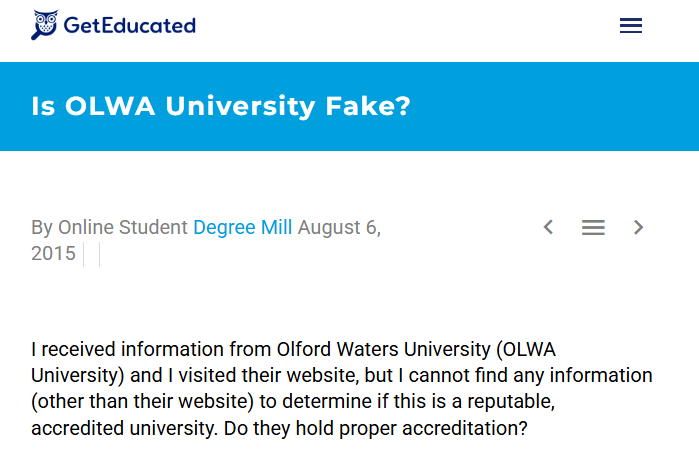Click the phrase "visited their website"
This screenshot has width=699, height=452.
[247, 376]
